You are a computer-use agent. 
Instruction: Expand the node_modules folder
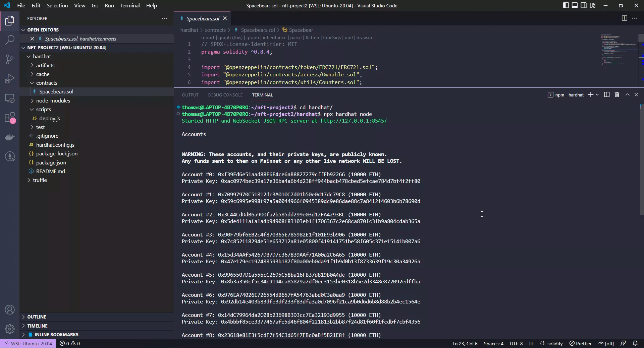point(32,100)
